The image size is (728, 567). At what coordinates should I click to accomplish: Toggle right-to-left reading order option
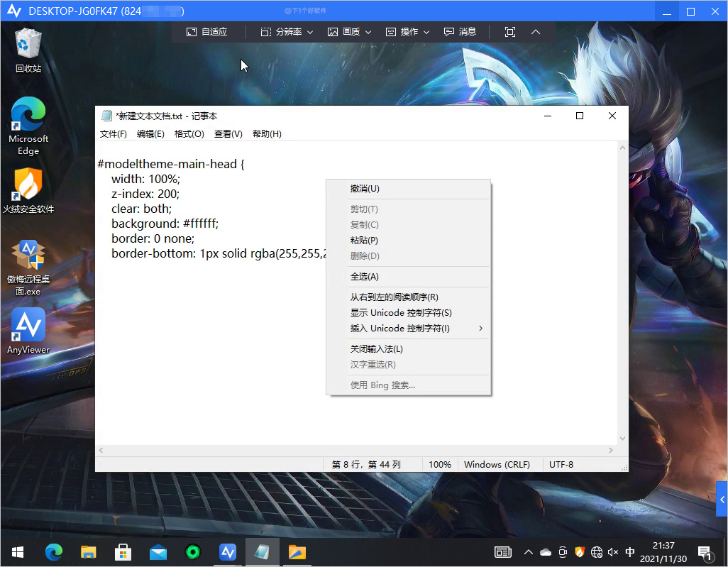pos(394,297)
